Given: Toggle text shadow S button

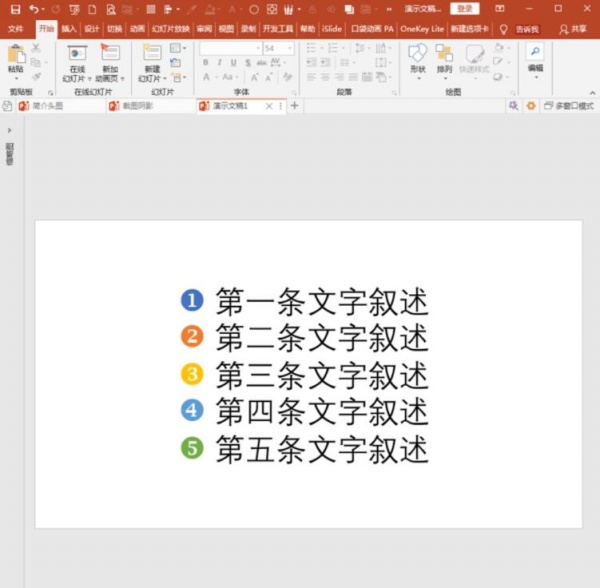Looking at the screenshot, I should (x=248, y=62).
